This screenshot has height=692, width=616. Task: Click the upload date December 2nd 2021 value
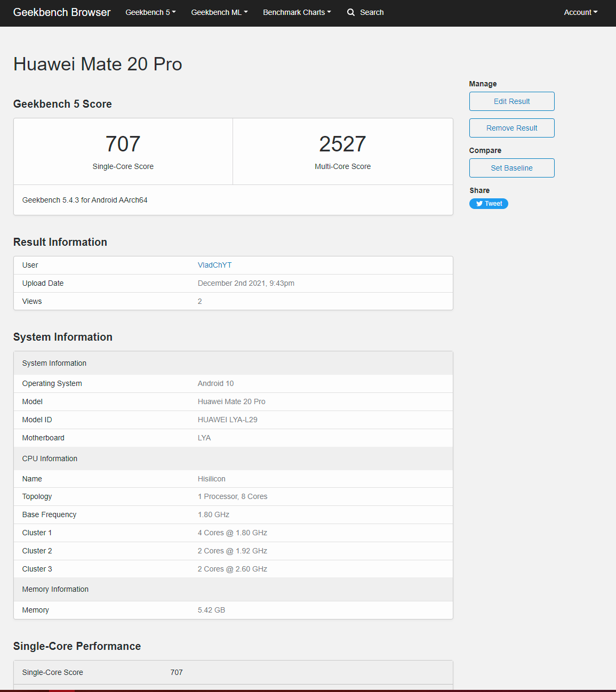(246, 283)
